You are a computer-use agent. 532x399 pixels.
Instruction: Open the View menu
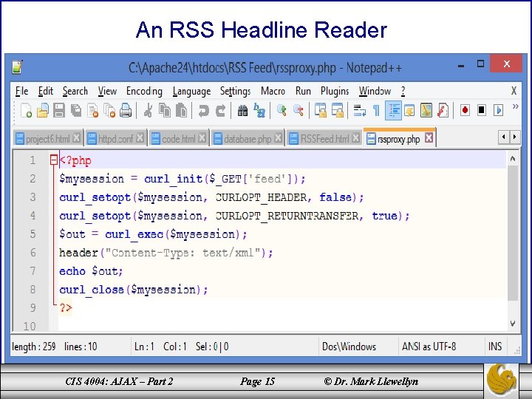[x=107, y=91]
